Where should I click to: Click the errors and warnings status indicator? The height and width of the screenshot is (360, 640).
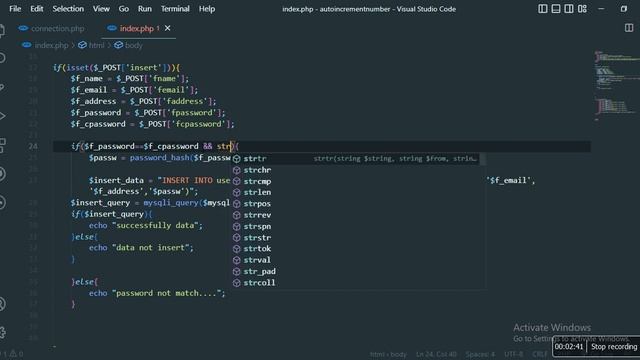tap(12, 353)
